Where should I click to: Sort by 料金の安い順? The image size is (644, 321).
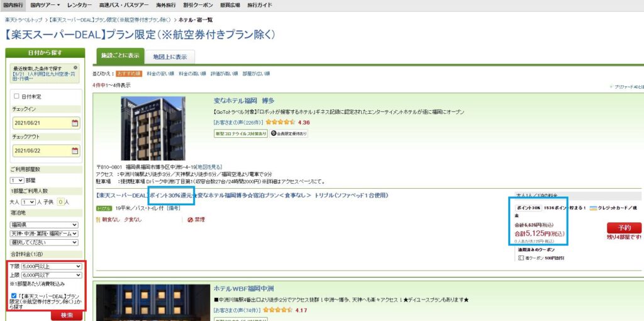point(160,74)
